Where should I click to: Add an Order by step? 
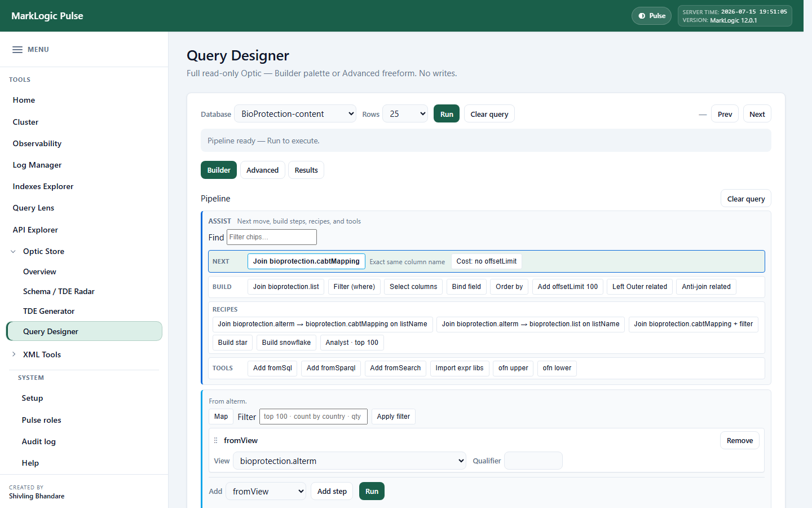[x=509, y=287]
